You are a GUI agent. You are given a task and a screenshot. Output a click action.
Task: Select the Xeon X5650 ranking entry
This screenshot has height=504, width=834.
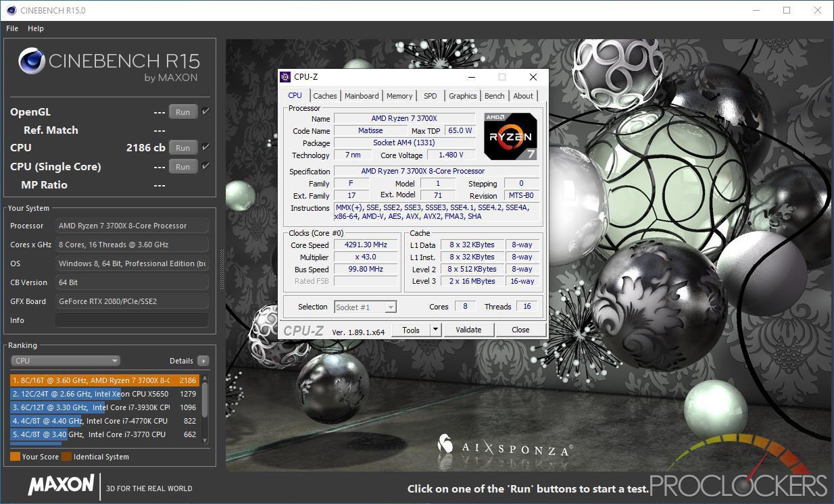pos(104,394)
